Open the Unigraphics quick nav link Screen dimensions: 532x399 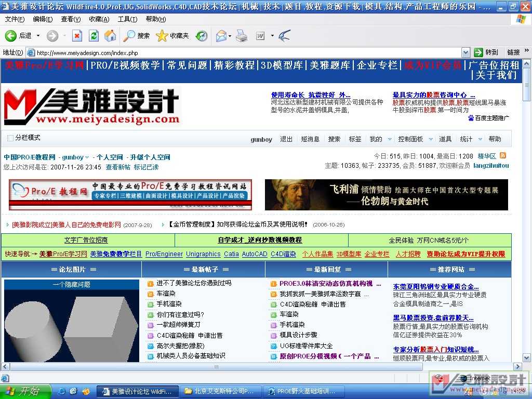[x=203, y=254]
